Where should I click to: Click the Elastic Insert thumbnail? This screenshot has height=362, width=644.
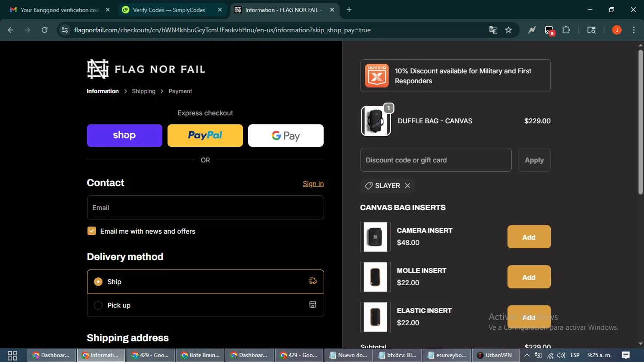click(375, 317)
